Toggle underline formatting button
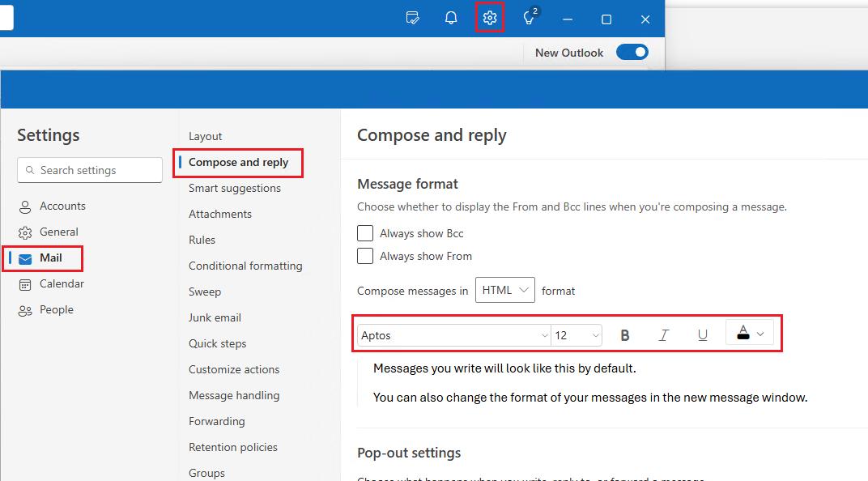Viewport: 868px width, 481px height. (x=702, y=335)
